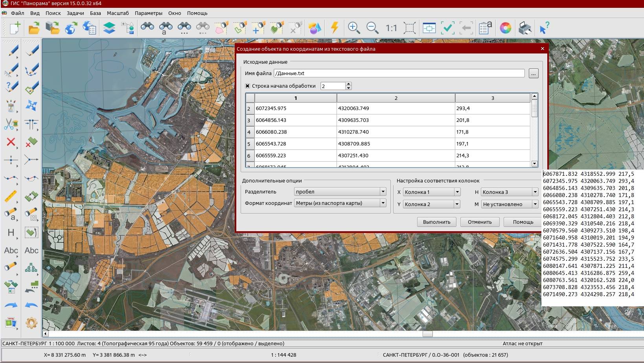Click the printer icon in toolbar
This screenshot has height=363, width=644.
525,28
